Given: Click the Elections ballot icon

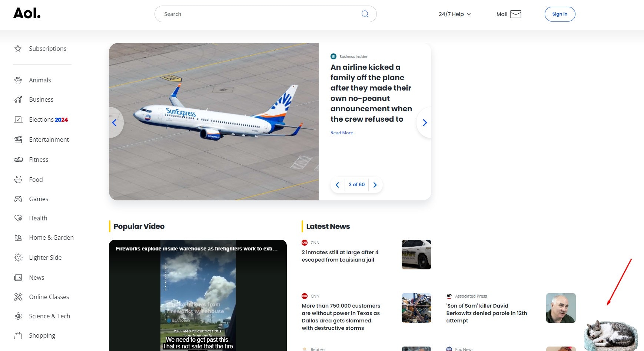Looking at the screenshot, I should point(18,119).
